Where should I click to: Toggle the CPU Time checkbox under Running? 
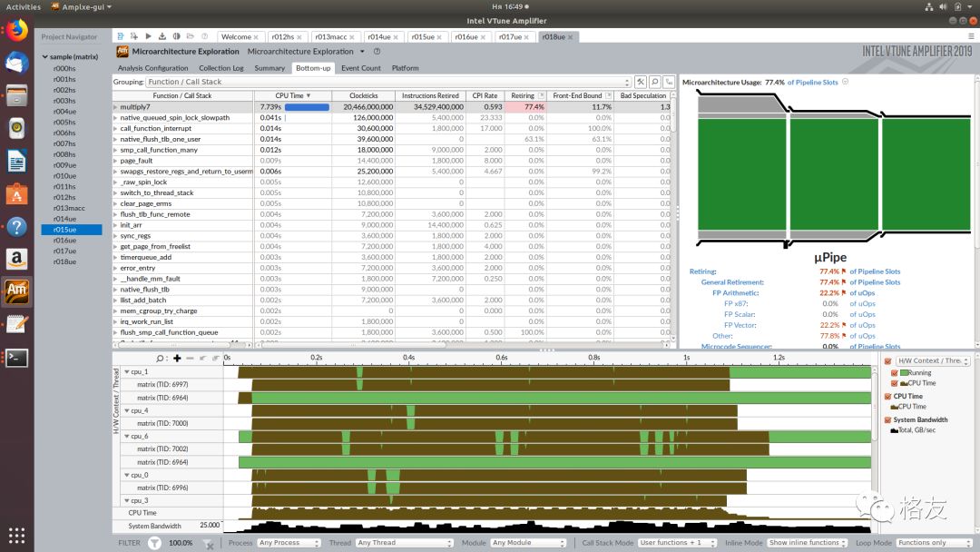pyautogui.click(x=895, y=383)
